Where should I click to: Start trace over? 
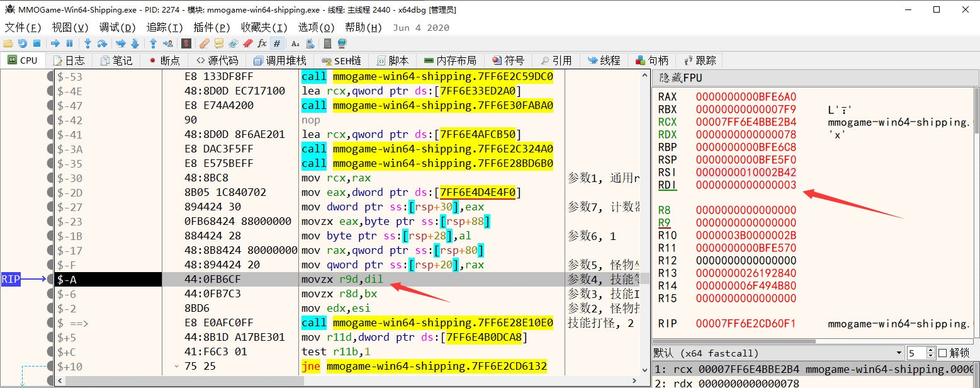pos(135,43)
